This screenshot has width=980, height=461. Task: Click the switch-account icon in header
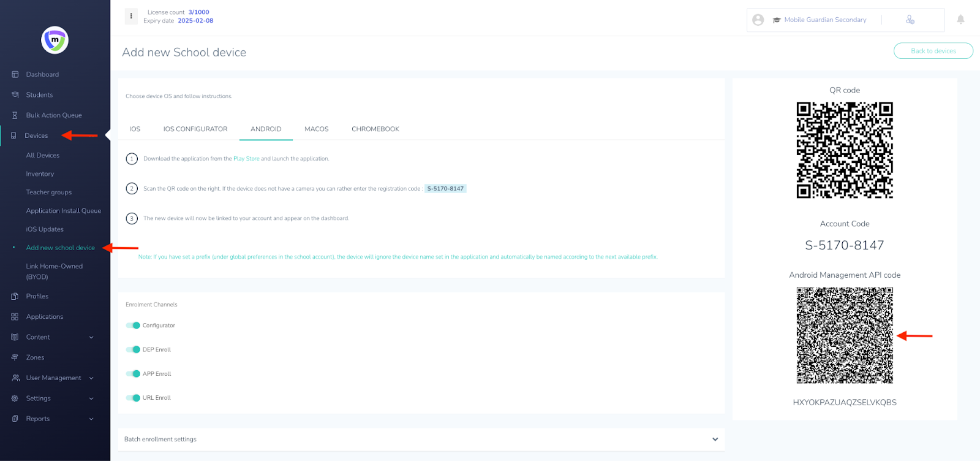point(910,20)
